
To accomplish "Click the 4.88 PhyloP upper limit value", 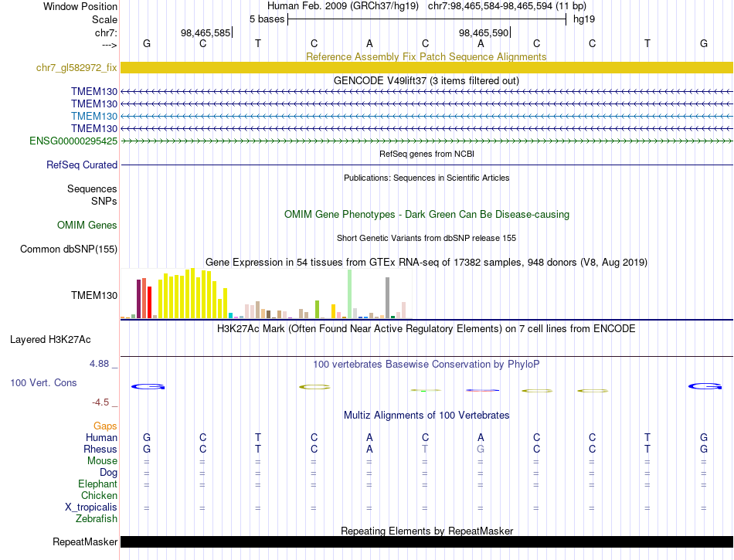I will tap(99, 364).
